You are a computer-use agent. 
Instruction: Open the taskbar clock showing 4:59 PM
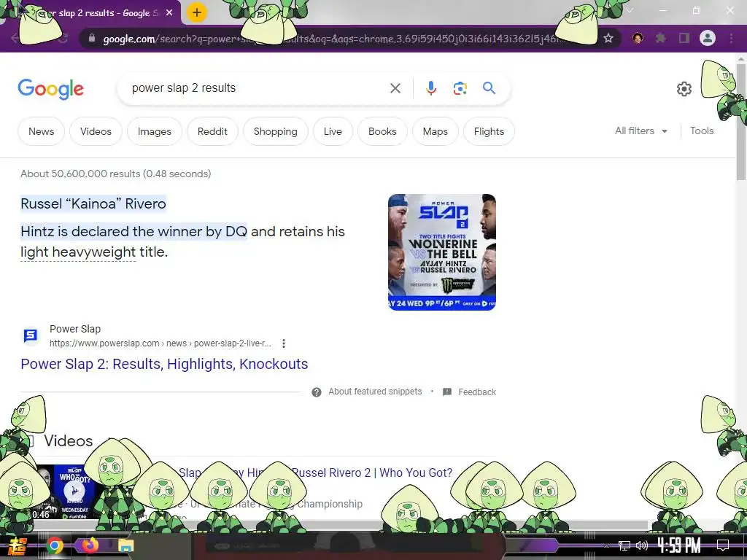coord(679,545)
